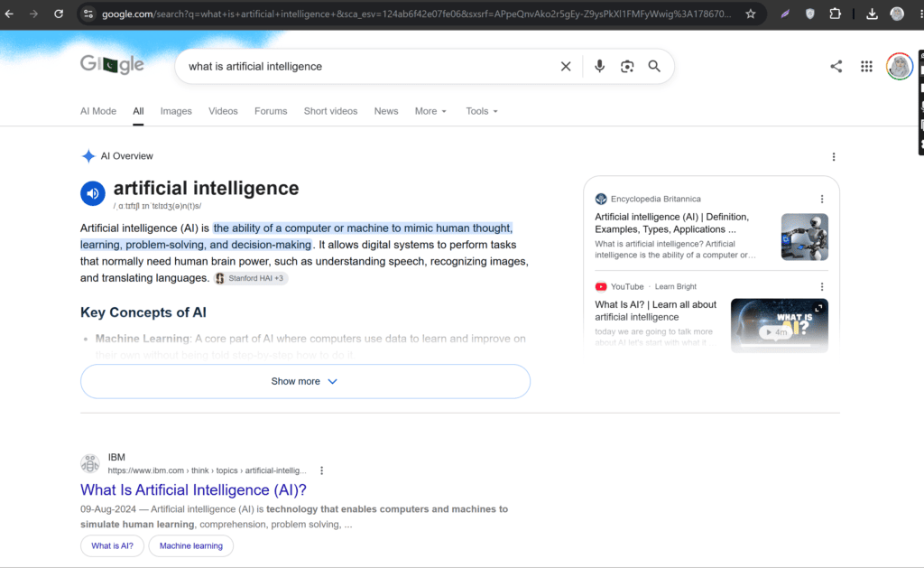Play the What Is AI video thumbnail
Screen dimensions: 924x568
tap(779, 326)
